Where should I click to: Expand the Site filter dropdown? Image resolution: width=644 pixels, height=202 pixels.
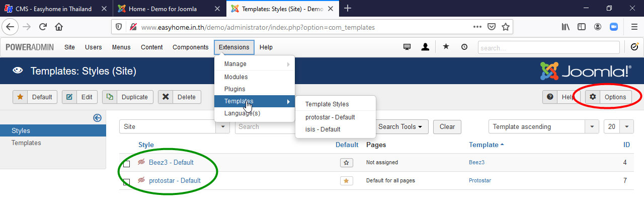222,127
